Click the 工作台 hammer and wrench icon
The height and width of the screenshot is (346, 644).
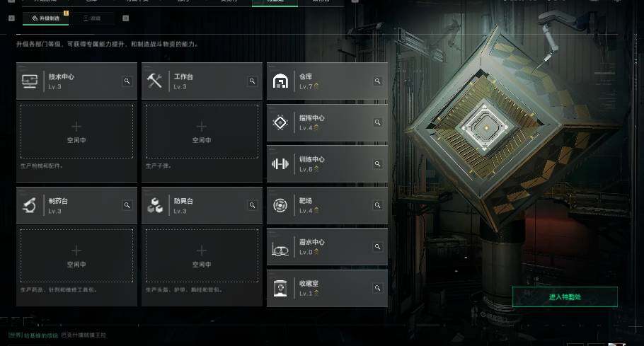155,81
